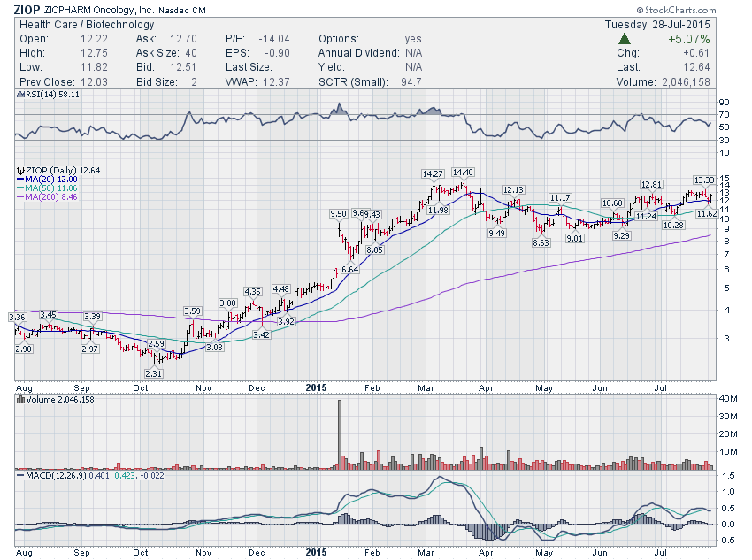Click the 11.98 low price label

[438, 210]
